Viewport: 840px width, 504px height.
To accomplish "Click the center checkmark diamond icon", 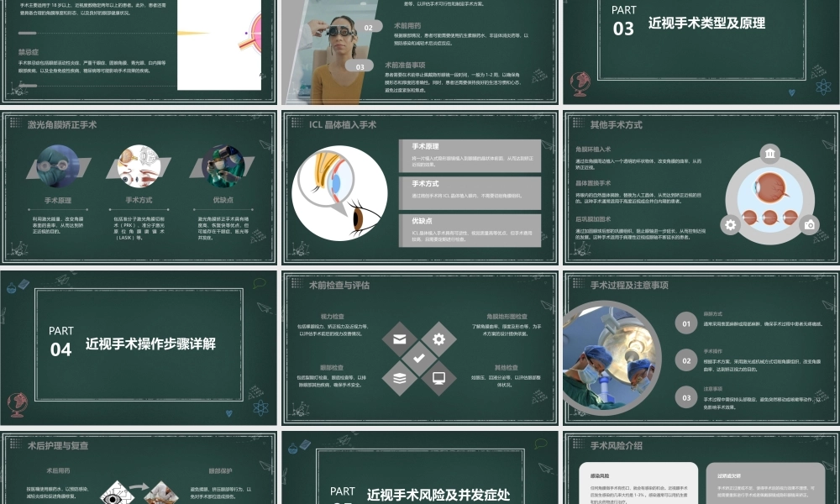I will [419, 359].
